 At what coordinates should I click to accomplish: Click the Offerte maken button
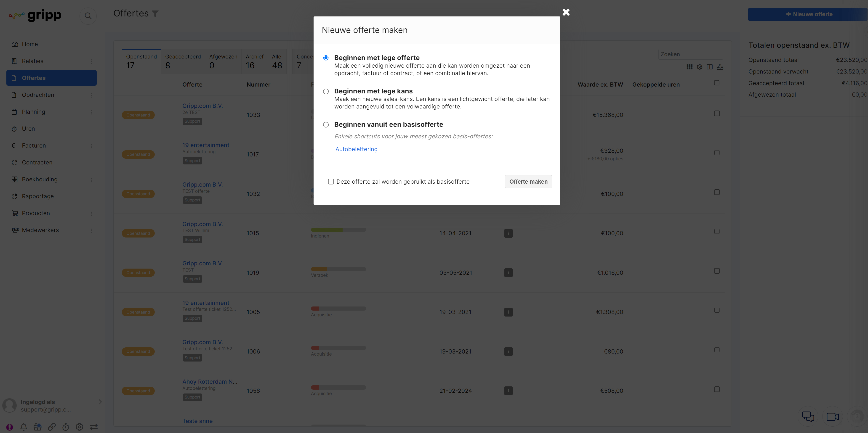[528, 182]
